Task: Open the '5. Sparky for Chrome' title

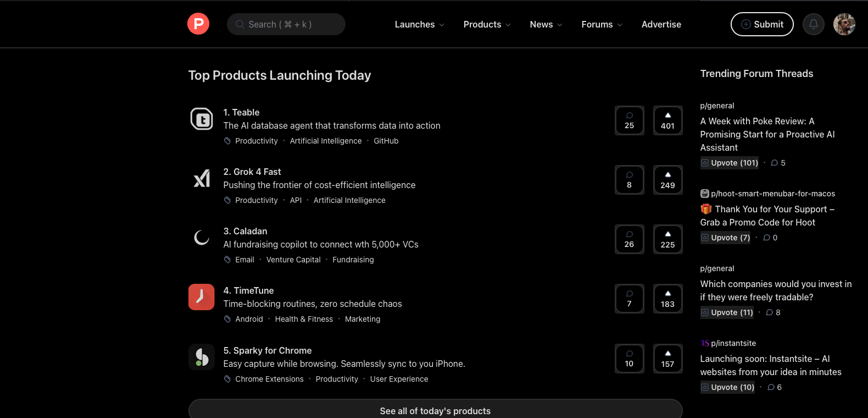Action: 268,350
